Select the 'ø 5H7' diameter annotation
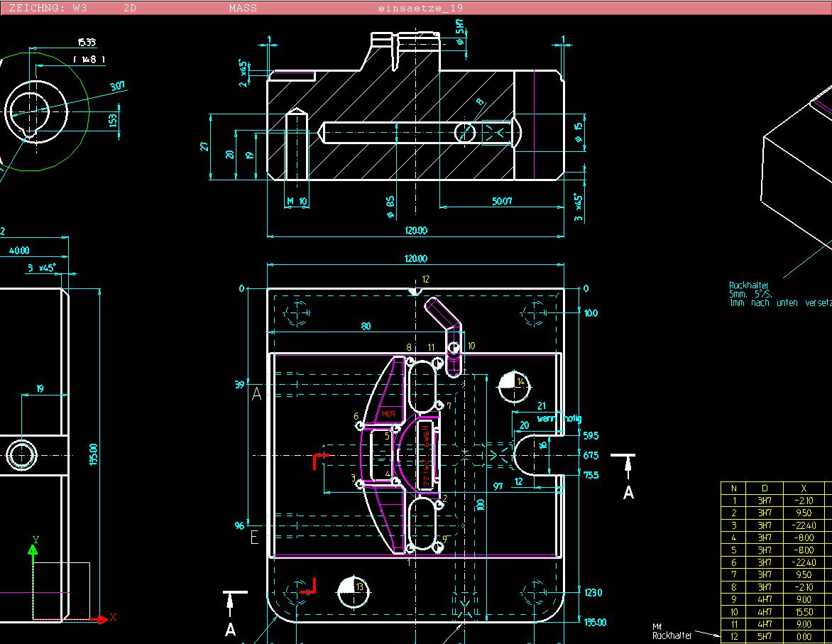 click(x=459, y=32)
